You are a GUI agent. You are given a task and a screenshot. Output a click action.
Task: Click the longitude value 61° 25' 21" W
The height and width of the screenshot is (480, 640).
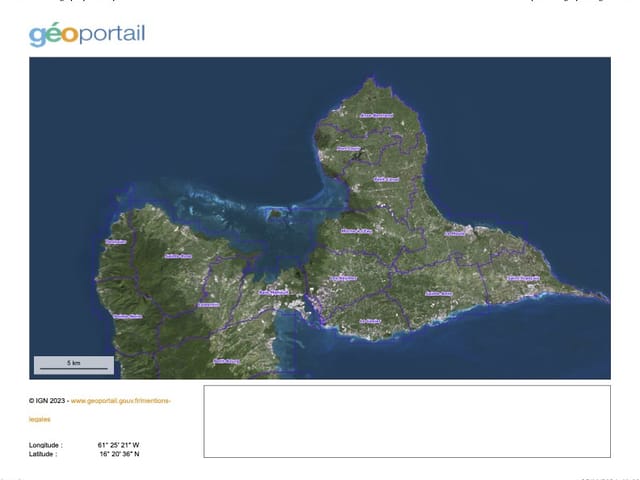[x=118, y=445]
